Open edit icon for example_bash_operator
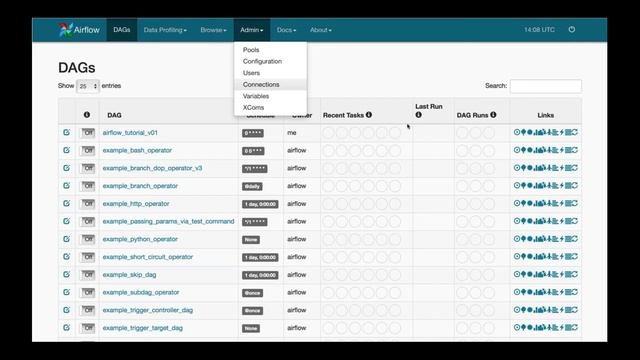The image size is (640, 360). point(67,150)
